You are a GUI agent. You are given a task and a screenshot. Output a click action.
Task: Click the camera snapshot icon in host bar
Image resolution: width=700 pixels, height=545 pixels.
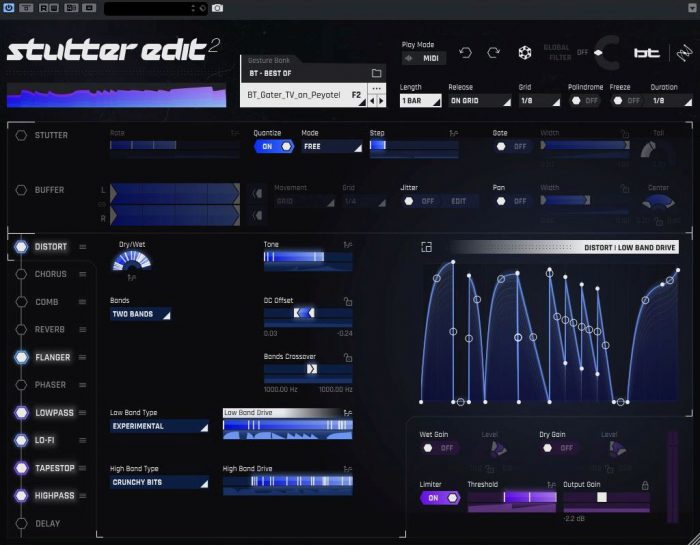click(217, 8)
